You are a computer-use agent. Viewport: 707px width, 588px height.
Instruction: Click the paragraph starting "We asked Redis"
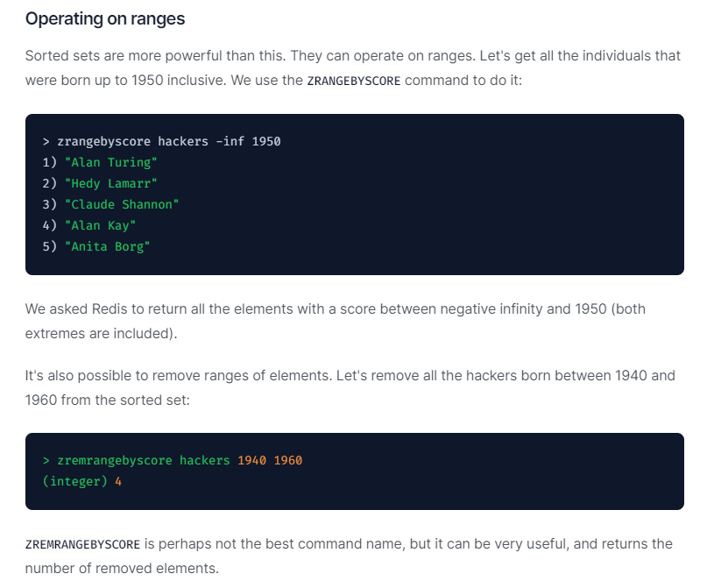click(336, 320)
